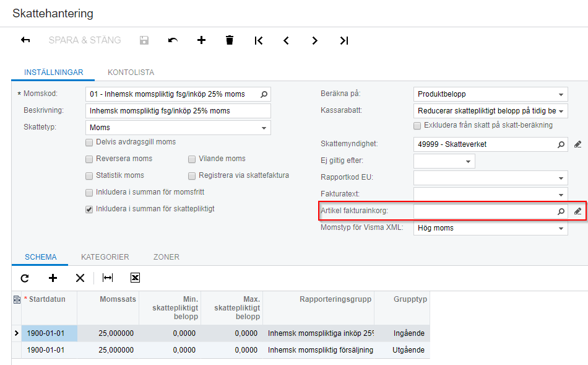This screenshot has width=588, height=365.
Task: Click the Beskrivning text field
Action: click(178, 111)
